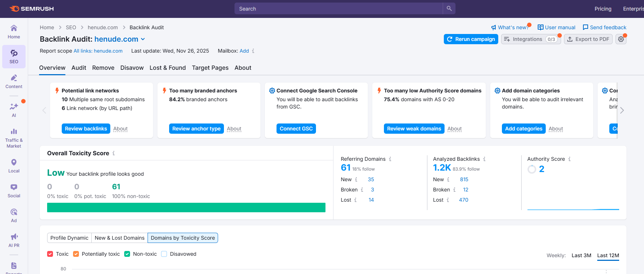Open the Integrations 0/3 menu
The height and width of the screenshot is (274, 644).
pos(531,39)
